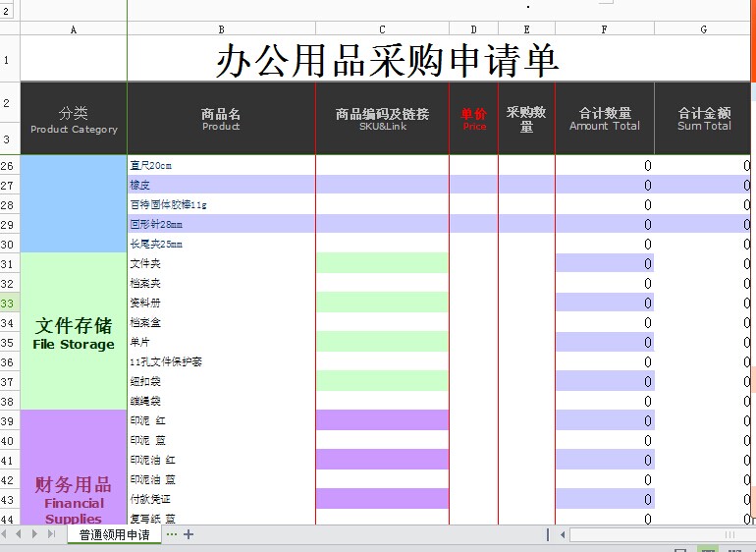Viewport: 756px width, 552px height.
Task: Click the 纽扣袋 product cell
Action: tap(221, 382)
